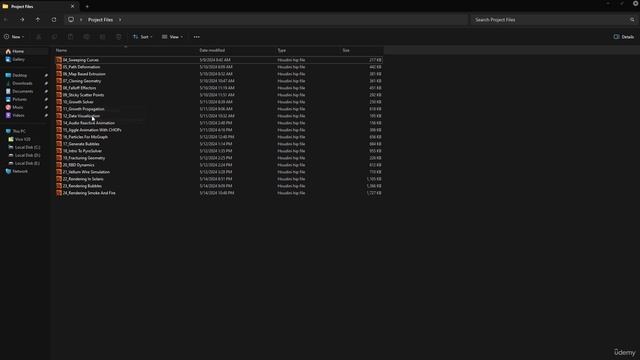Image resolution: width=640 pixels, height=360 pixels.
Task: Go up one folder level
Action: point(38,20)
